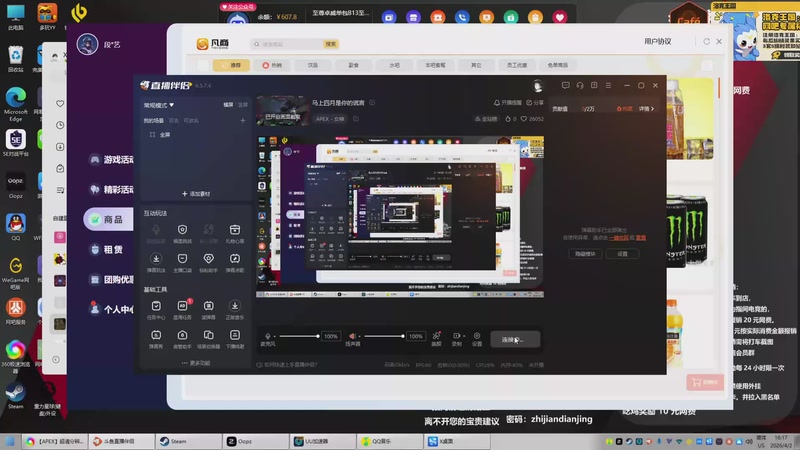Refresh the 凡商 store window

706,41
